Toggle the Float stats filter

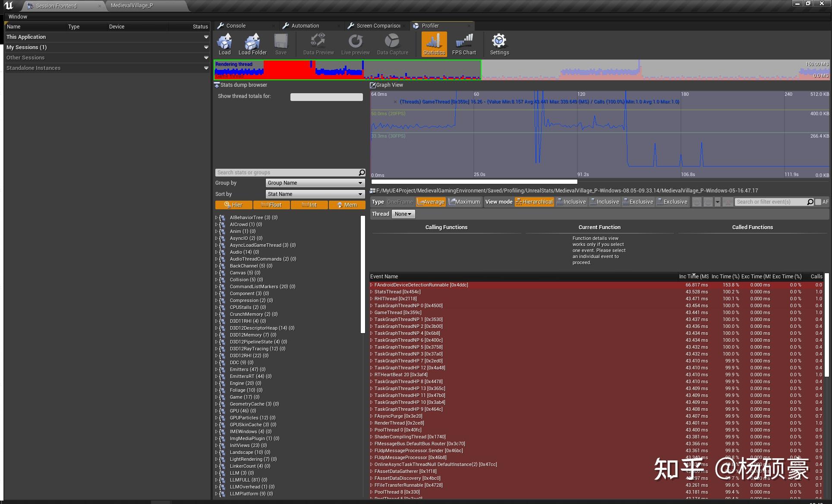click(x=271, y=205)
